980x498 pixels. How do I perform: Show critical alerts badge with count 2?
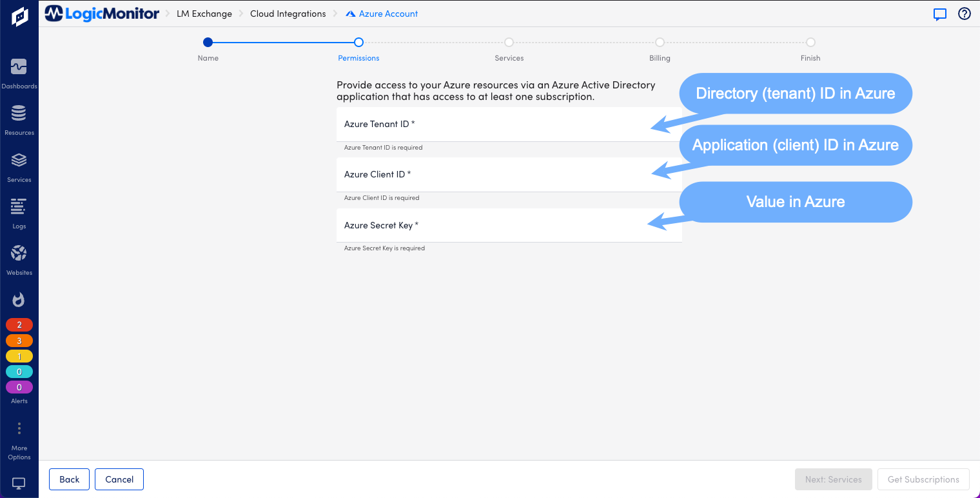pos(19,325)
